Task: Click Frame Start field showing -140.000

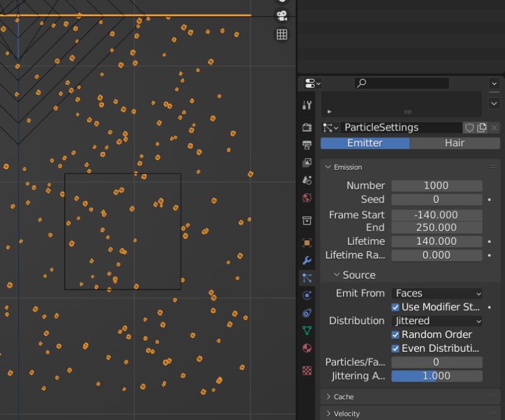Action: pyautogui.click(x=437, y=215)
